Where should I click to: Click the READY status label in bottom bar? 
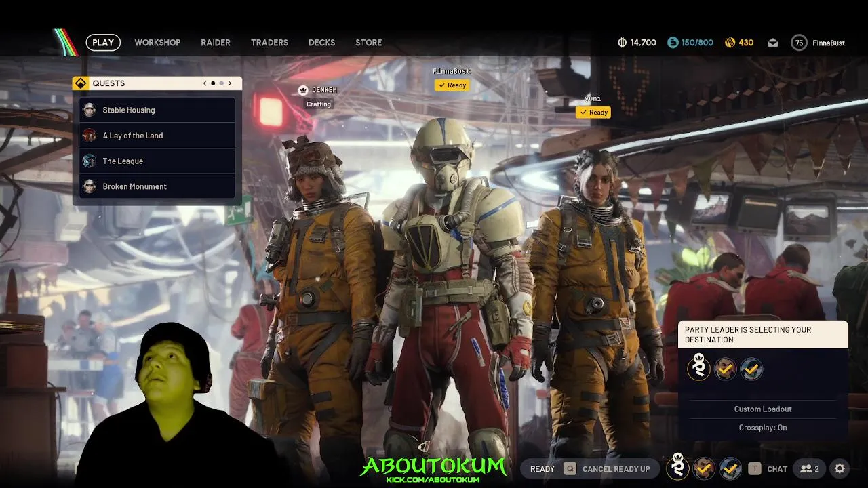[542, 469]
